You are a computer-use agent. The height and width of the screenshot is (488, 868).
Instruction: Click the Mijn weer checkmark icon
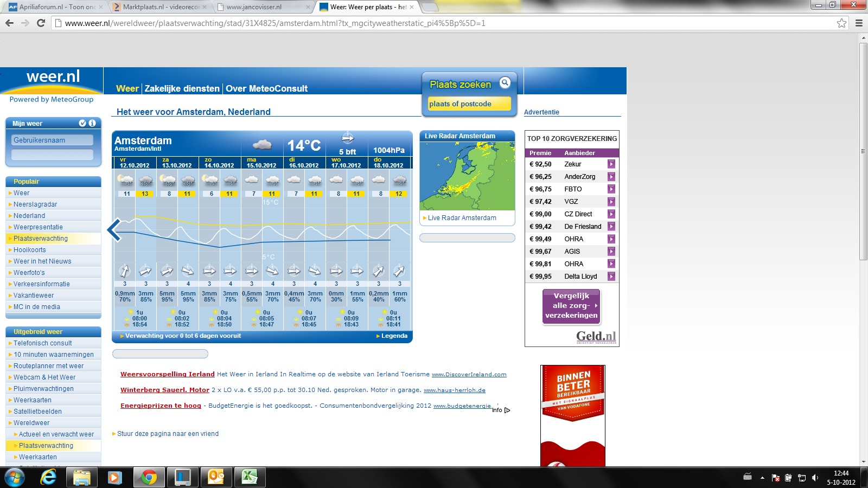(82, 123)
